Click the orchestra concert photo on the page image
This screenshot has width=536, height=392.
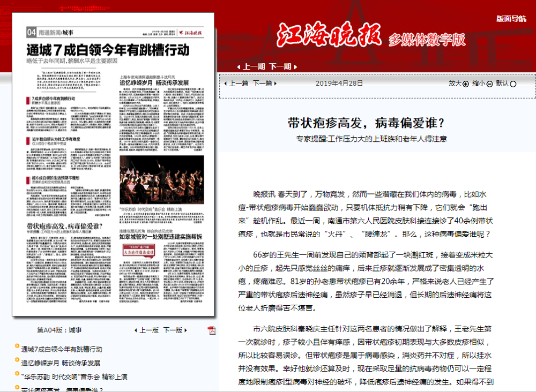click(x=162, y=179)
